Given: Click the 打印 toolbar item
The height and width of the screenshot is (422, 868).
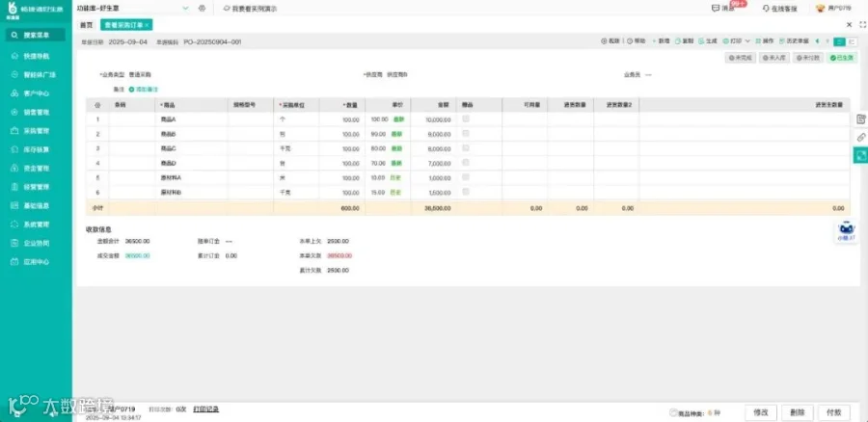Looking at the screenshot, I should coord(732,41).
